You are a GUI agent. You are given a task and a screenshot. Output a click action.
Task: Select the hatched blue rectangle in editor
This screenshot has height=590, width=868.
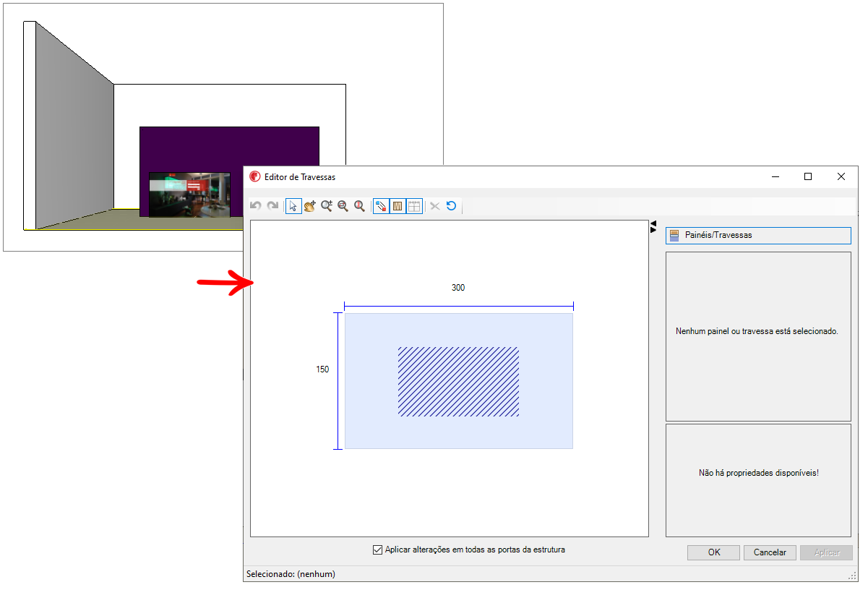[x=458, y=382]
